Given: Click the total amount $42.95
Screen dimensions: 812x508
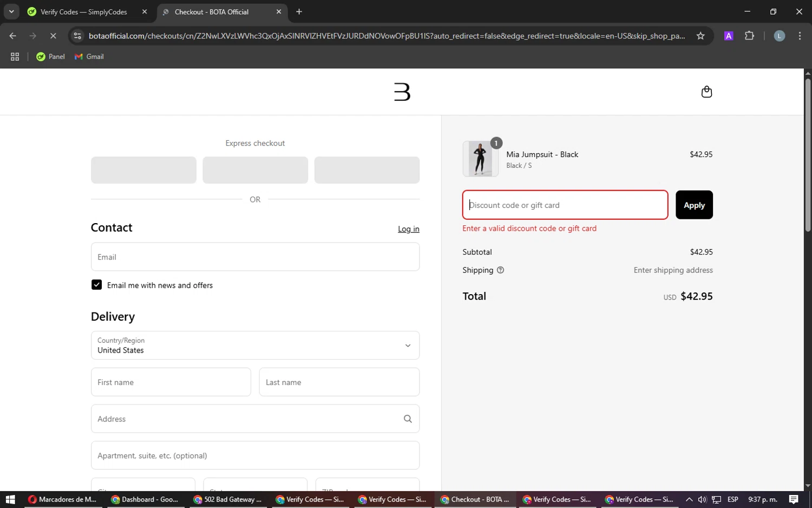Looking at the screenshot, I should coord(696,296).
